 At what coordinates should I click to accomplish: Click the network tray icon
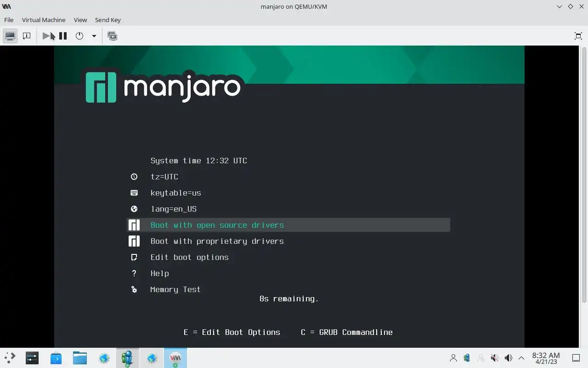coord(467,358)
